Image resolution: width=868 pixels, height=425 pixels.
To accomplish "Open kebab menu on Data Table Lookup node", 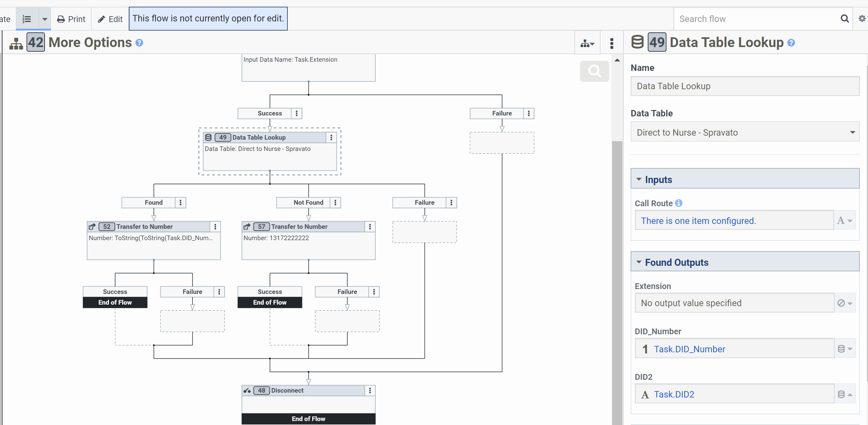I will [x=331, y=137].
